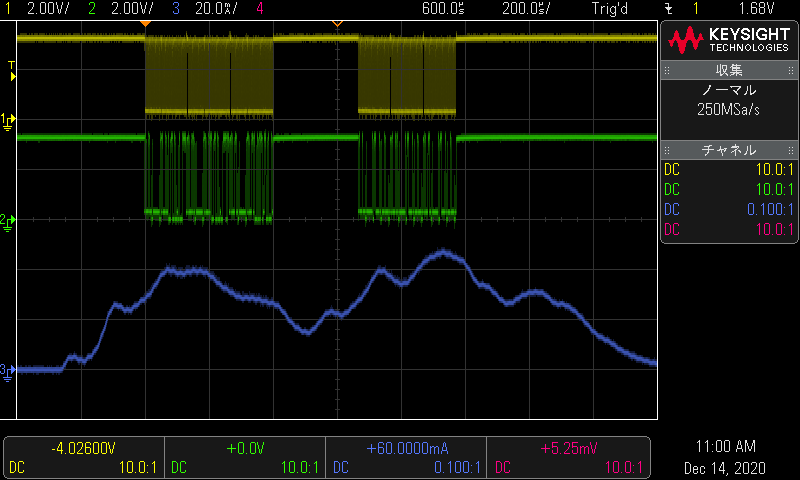Image resolution: width=800 pixels, height=480 pixels.
Task: Click the +5.25mV channel 4 offset box
Action: pos(568,458)
